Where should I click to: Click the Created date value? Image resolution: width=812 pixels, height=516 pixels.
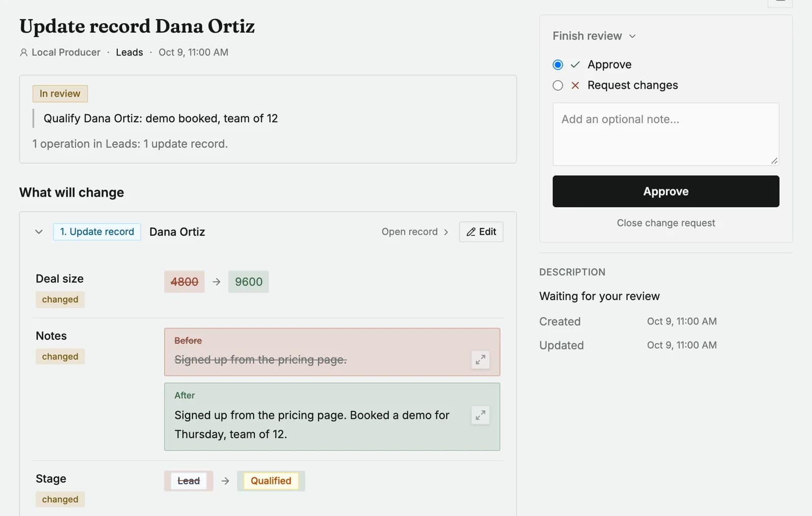(682, 321)
